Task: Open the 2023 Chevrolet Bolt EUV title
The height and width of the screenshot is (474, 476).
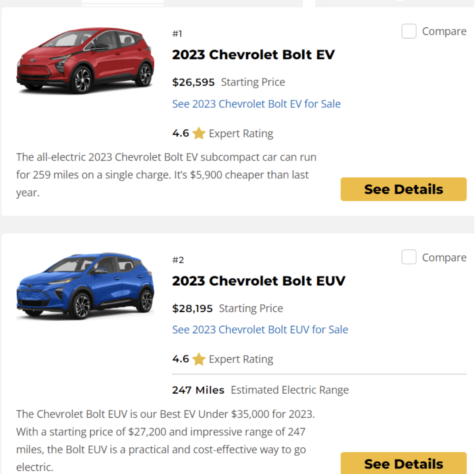Action: [259, 281]
